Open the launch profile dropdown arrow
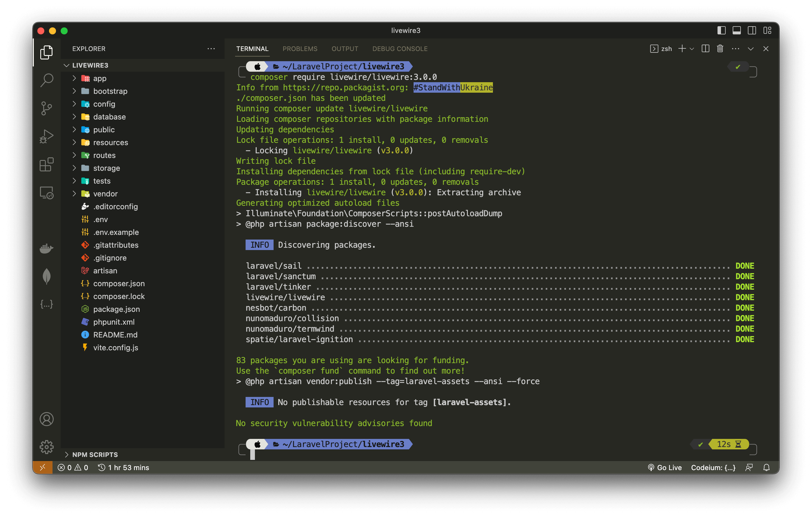 tap(692, 49)
